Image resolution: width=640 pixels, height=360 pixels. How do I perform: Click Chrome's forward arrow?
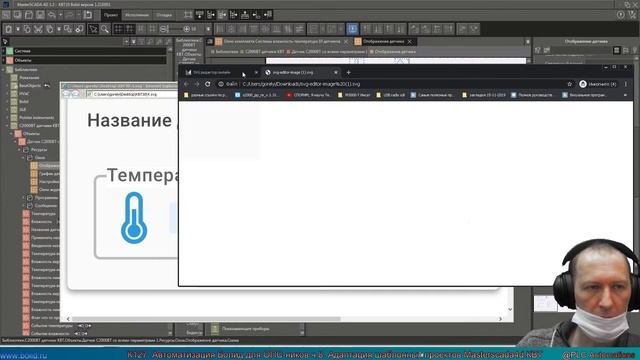pos(197,84)
